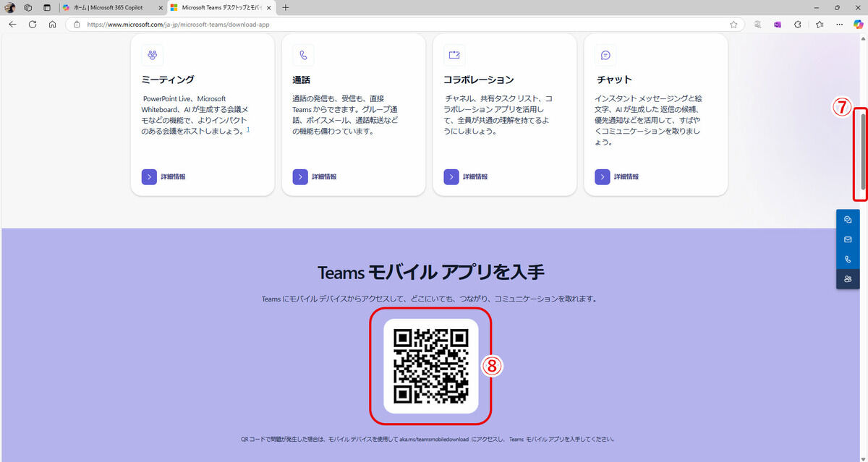View site information lock icon

coord(76,24)
